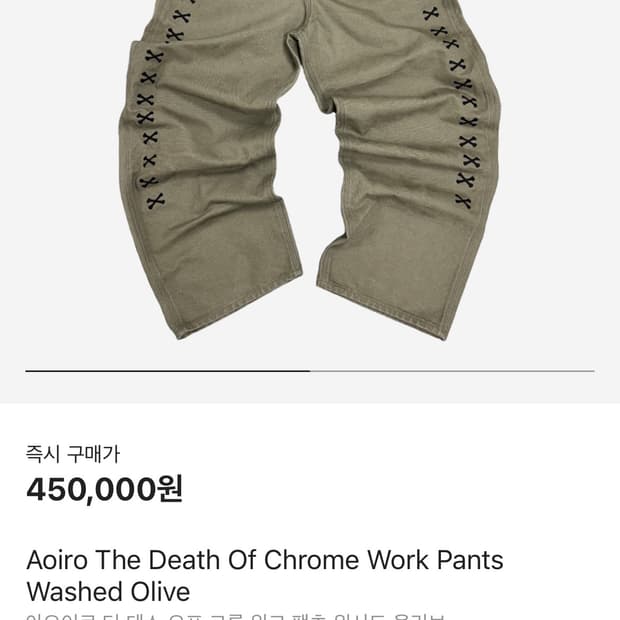620x620 pixels.
Task: Click the gray backdrop right of pants
Action: point(560,178)
